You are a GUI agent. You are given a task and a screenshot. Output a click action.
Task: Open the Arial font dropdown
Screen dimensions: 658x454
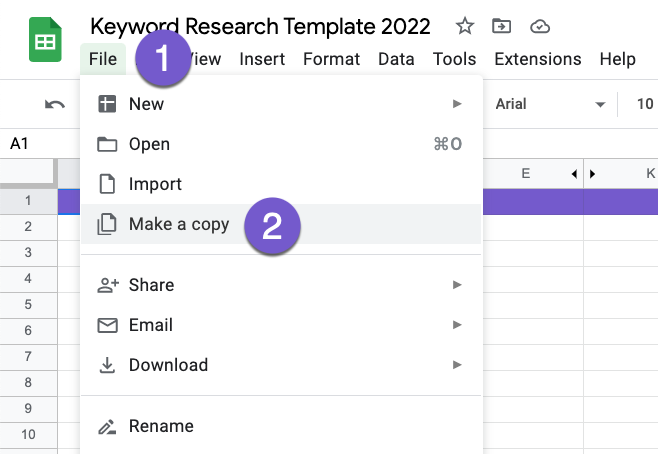pos(551,104)
